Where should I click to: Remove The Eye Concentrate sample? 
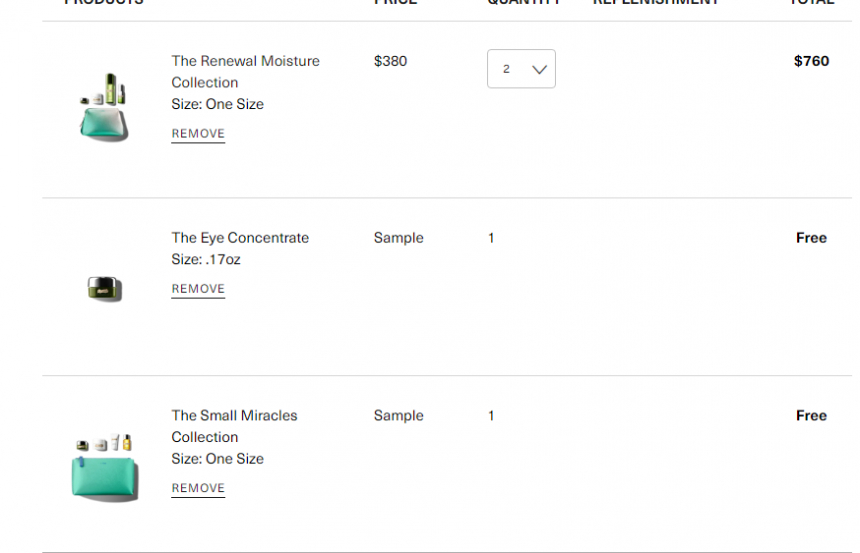click(198, 289)
